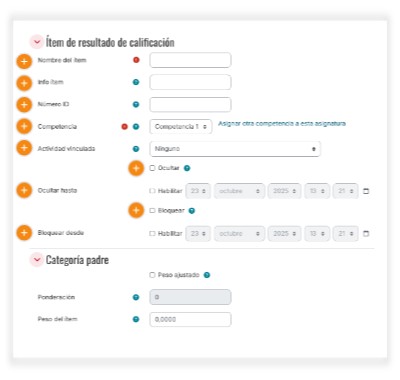Follow Asignar otra competencia a esta asignatura link
The image size is (400, 380).
point(282,124)
